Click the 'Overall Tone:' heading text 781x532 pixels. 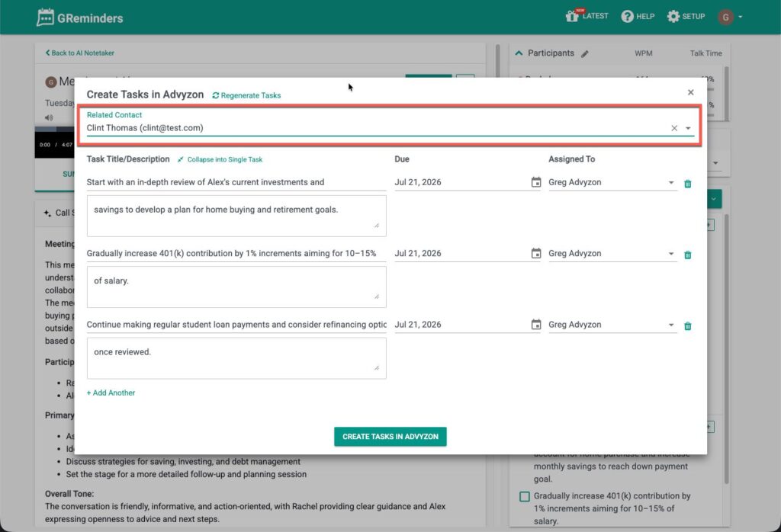coord(69,494)
